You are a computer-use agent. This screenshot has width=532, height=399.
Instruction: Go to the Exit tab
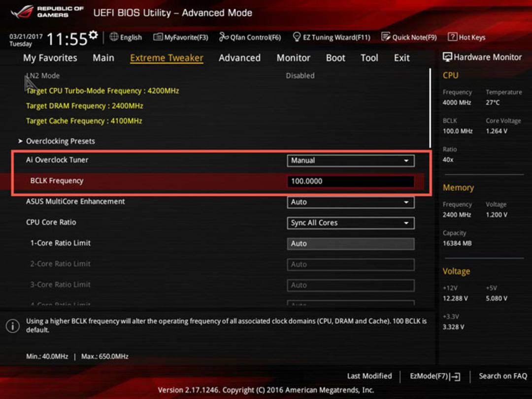click(402, 58)
